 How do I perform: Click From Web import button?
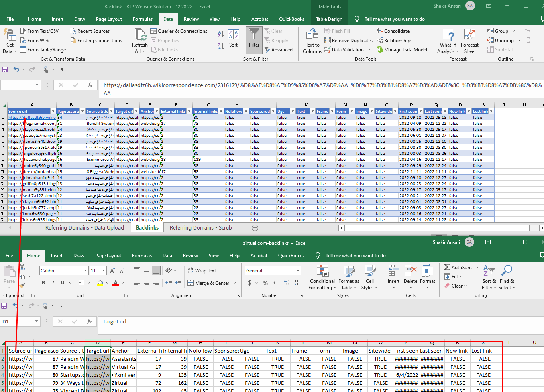(x=35, y=41)
